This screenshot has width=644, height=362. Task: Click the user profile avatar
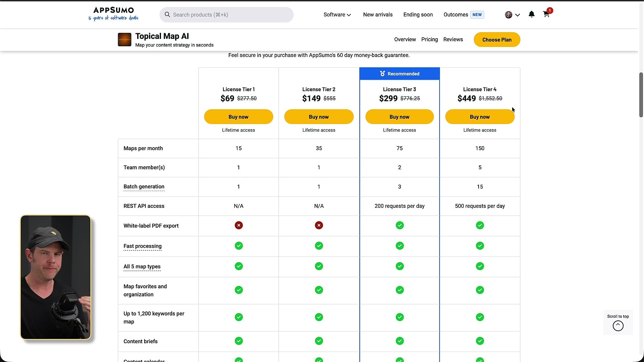pyautogui.click(x=508, y=15)
